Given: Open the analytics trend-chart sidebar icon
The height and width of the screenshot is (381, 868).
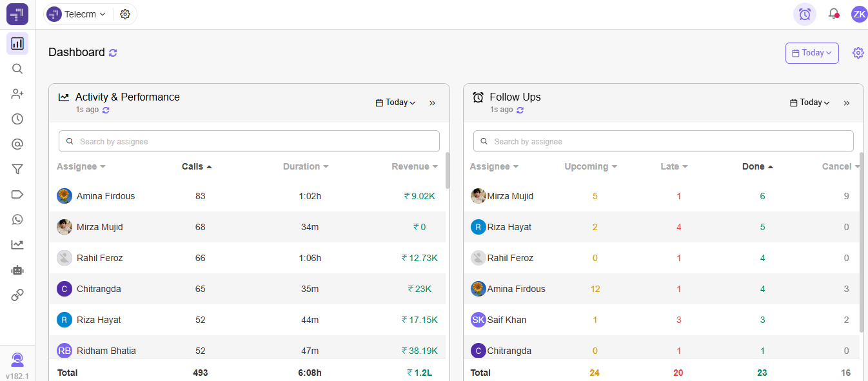Looking at the screenshot, I should click(17, 244).
